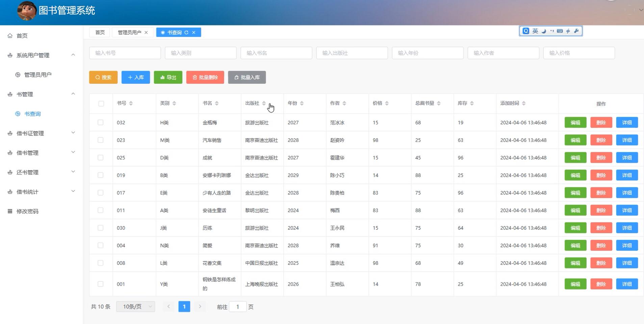Check the row checkbox for book 011
This screenshot has height=324, width=644.
(100, 210)
